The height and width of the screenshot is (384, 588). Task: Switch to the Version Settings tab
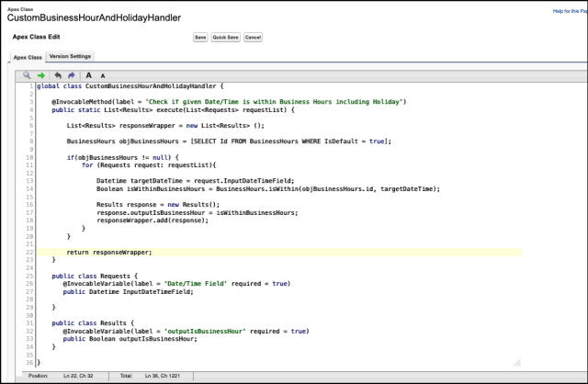pyautogui.click(x=70, y=56)
